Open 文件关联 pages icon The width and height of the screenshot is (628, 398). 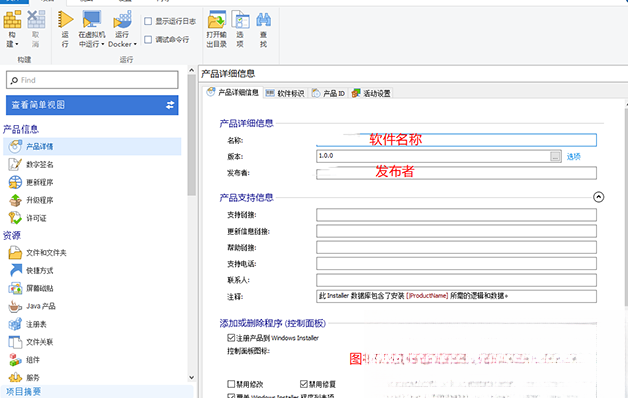pyautogui.click(x=15, y=342)
